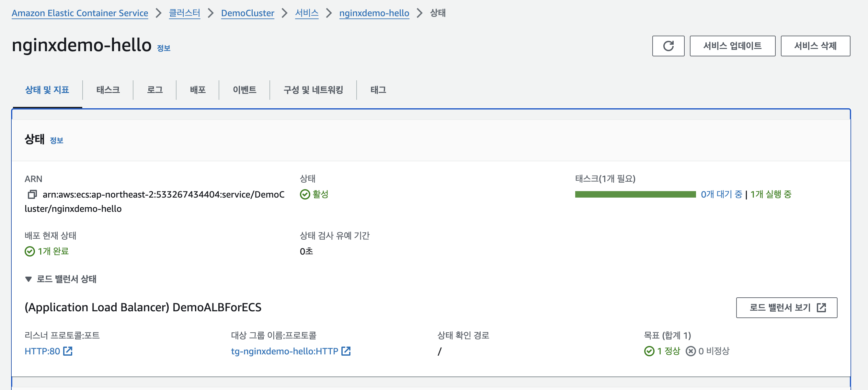Click 정보 link next to 상태 heading

(56, 141)
